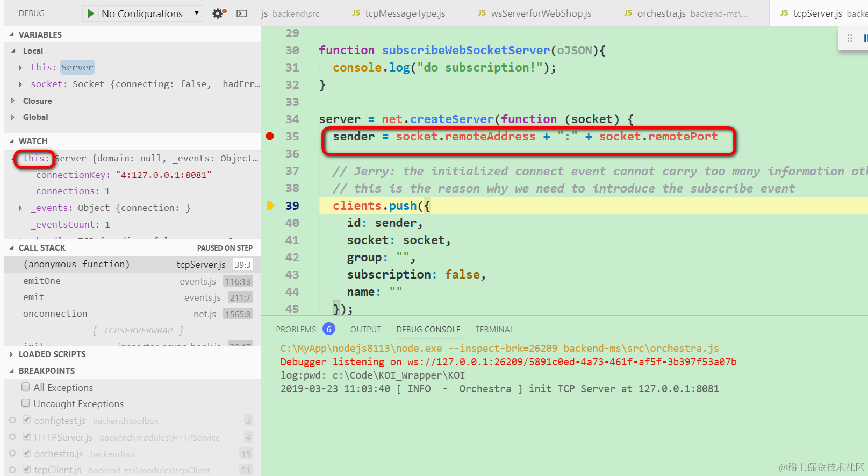Click the DEBUG view title
Screen dimensions: 868x476
tap(32, 13)
